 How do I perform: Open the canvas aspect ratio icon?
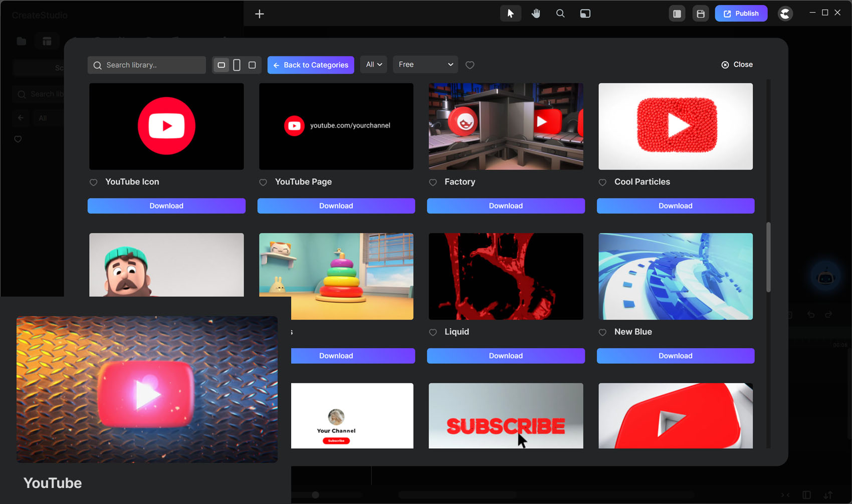585,14
